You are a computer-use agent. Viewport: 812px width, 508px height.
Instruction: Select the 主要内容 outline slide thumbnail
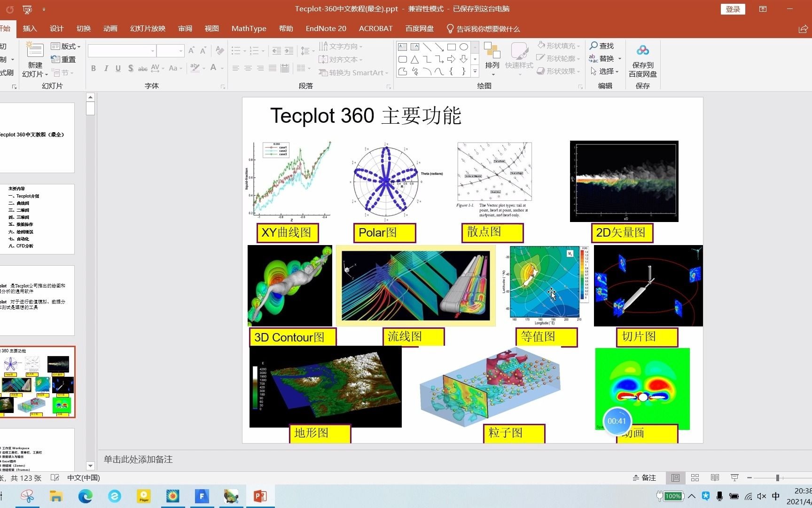(37, 219)
